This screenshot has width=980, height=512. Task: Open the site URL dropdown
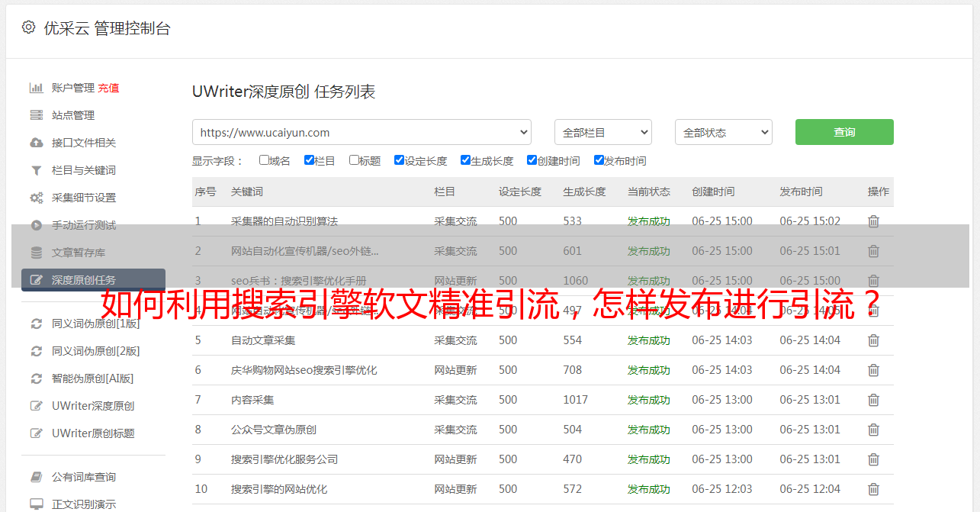point(361,132)
